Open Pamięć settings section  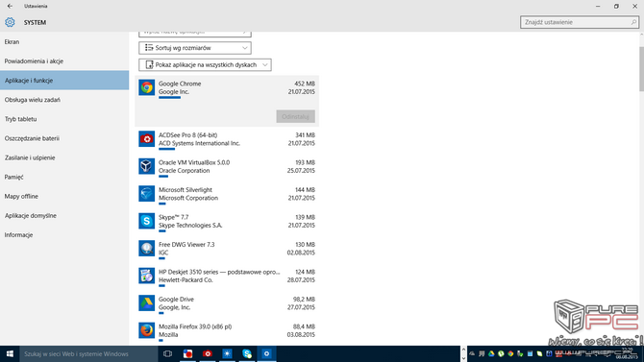tap(64, 177)
